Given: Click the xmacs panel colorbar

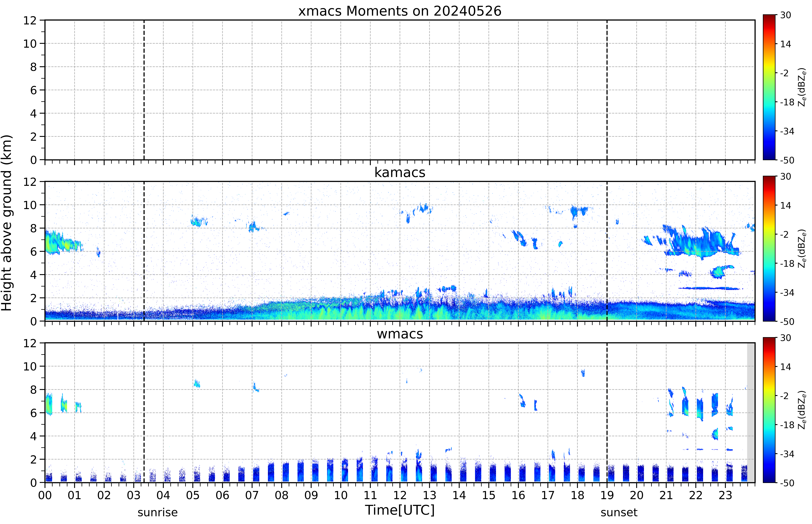Looking at the screenshot, I should (769, 87).
